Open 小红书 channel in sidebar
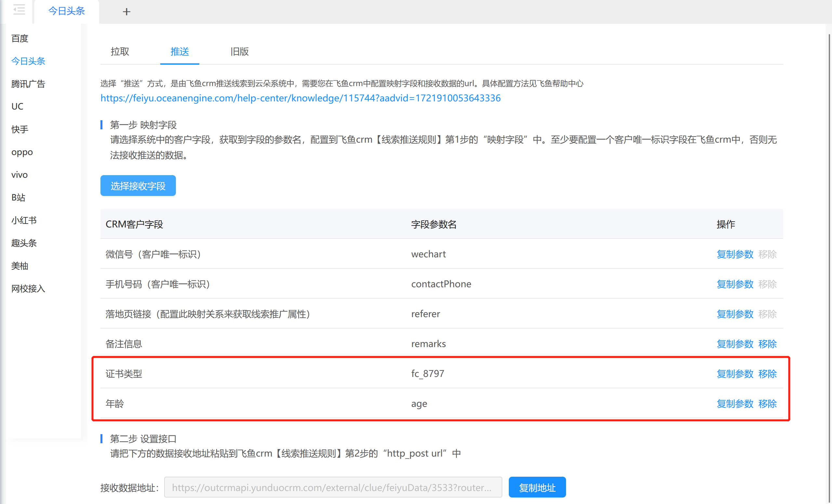 [x=24, y=220]
